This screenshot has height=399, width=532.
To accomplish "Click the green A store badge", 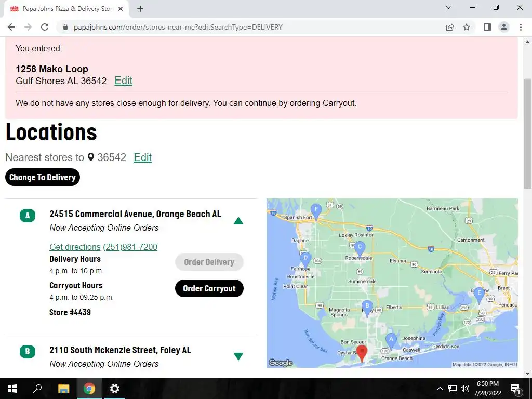I will [28, 216].
